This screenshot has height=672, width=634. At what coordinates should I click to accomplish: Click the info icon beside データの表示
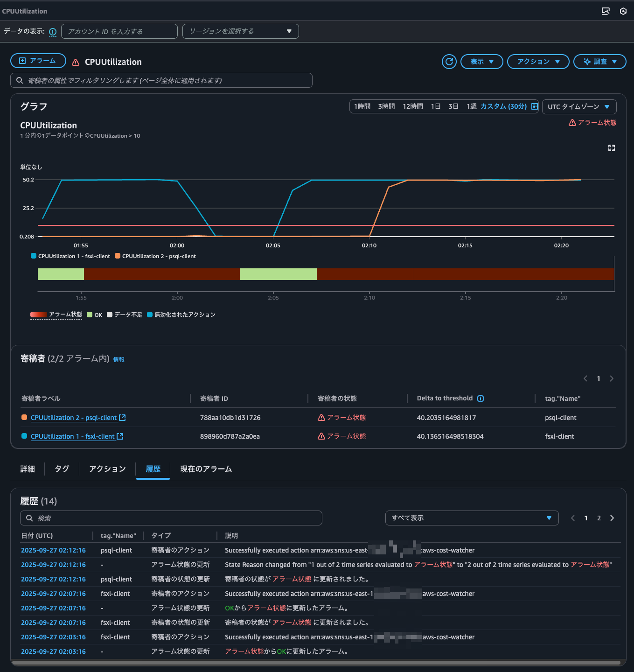click(53, 32)
